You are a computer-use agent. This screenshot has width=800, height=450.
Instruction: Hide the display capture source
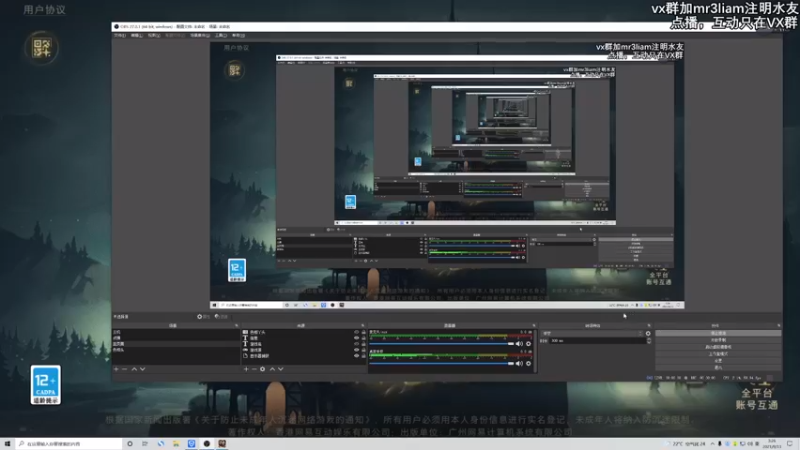[x=356, y=356]
